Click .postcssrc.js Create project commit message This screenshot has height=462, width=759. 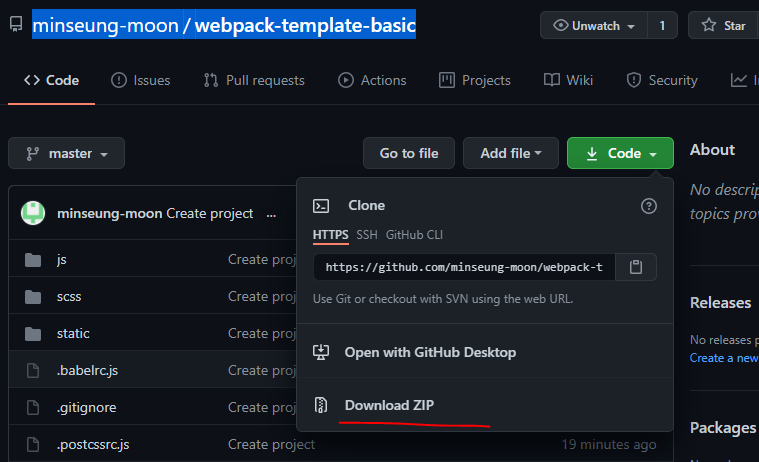point(272,444)
